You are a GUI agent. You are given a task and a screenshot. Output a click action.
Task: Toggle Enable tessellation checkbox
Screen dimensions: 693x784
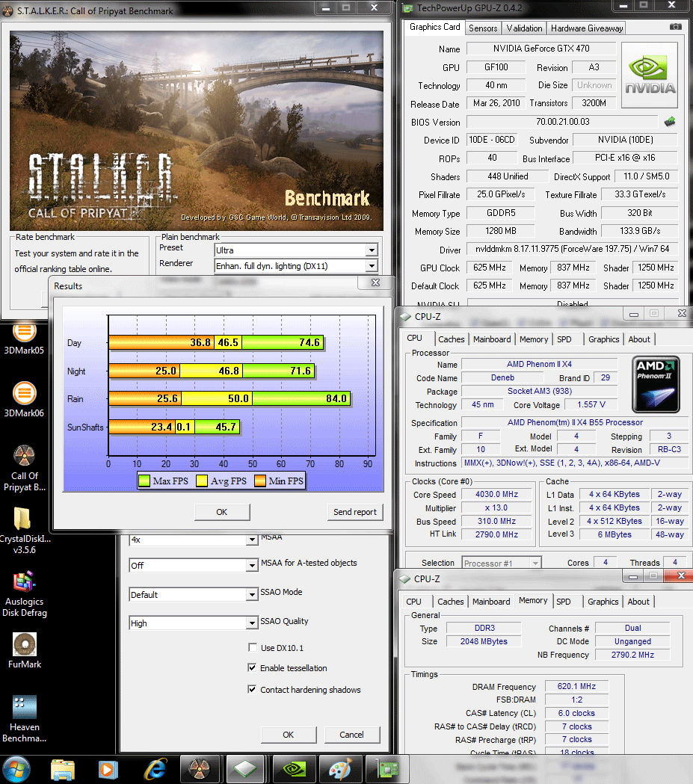click(x=253, y=668)
